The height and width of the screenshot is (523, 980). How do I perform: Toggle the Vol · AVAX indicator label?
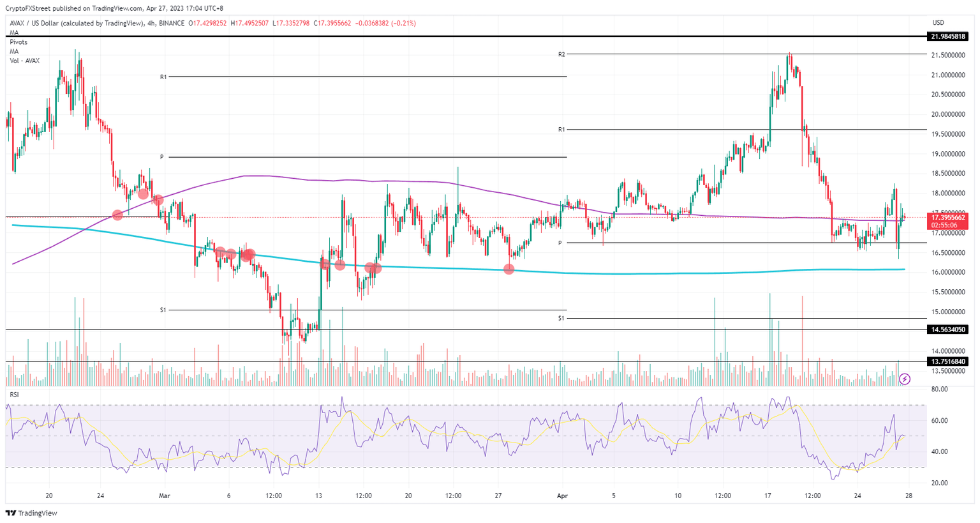pyautogui.click(x=24, y=61)
